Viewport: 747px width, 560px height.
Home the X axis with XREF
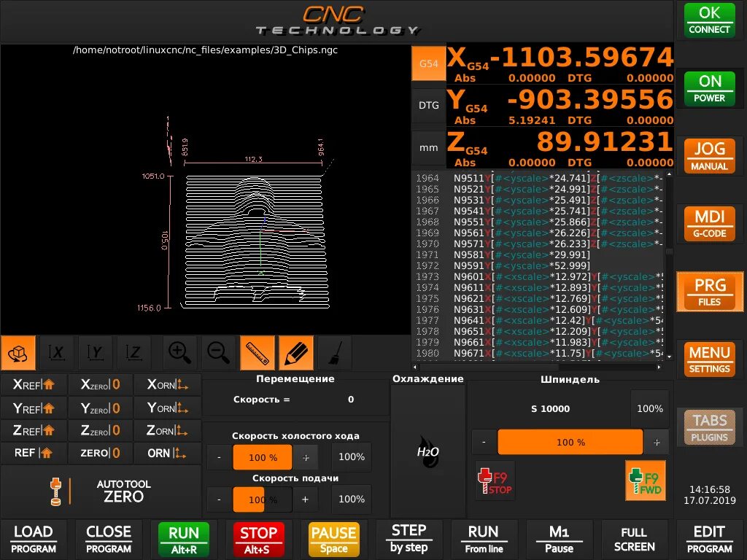34,384
